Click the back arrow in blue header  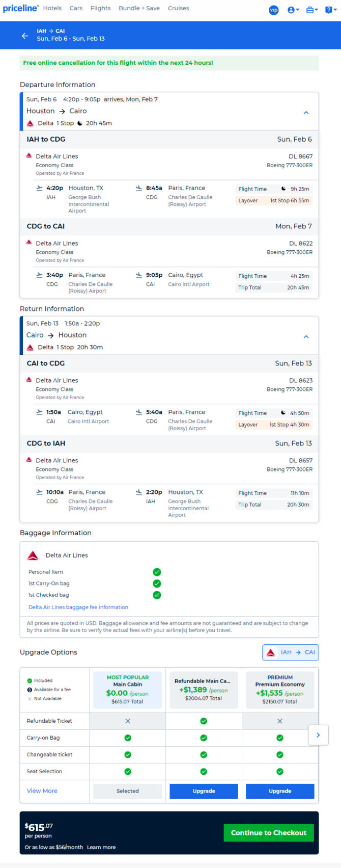[25, 36]
